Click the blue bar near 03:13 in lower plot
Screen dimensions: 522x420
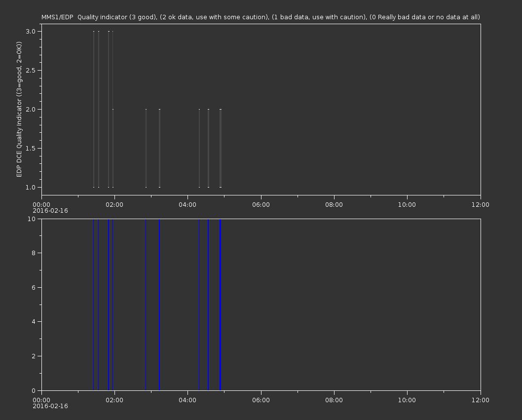click(159, 305)
